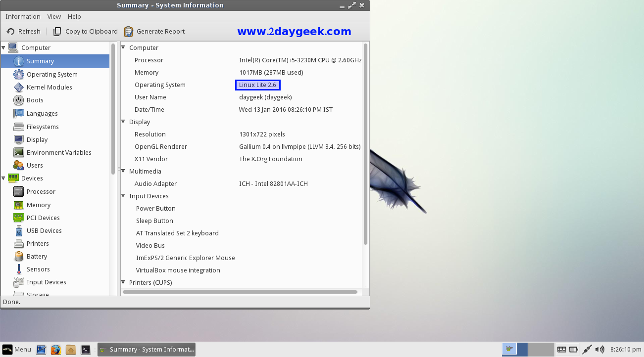
Task: Collapse the Input Devices section
Action: pyautogui.click(x=124, y=196)
